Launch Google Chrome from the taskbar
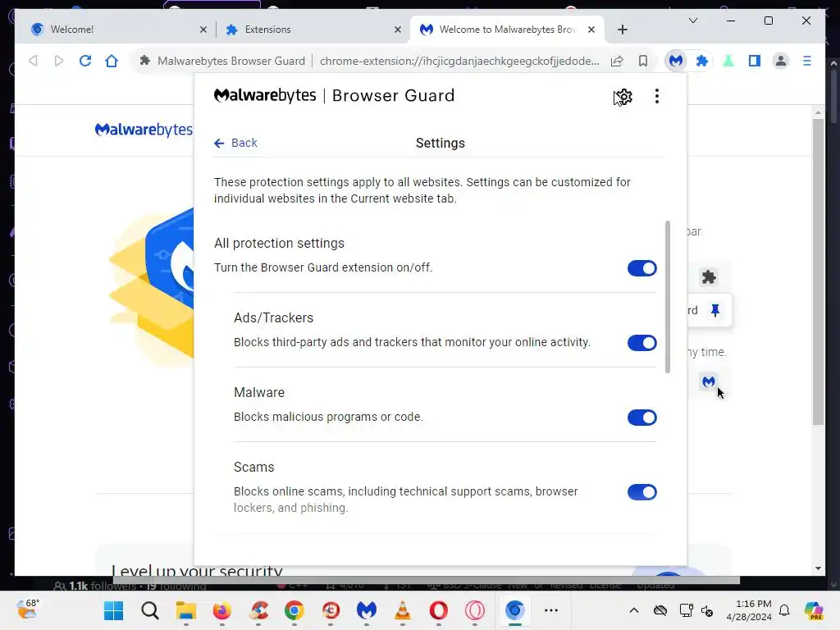840x630 pixels. tap(294, 610)
